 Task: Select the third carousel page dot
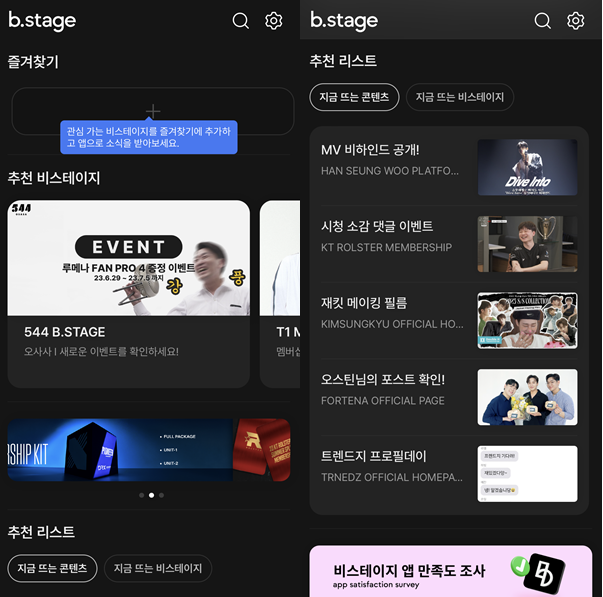162,495
